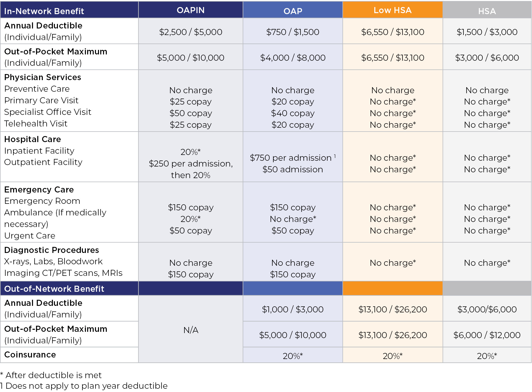
Task: Select the gray HSA column header
Action: (x=487, y=11)
